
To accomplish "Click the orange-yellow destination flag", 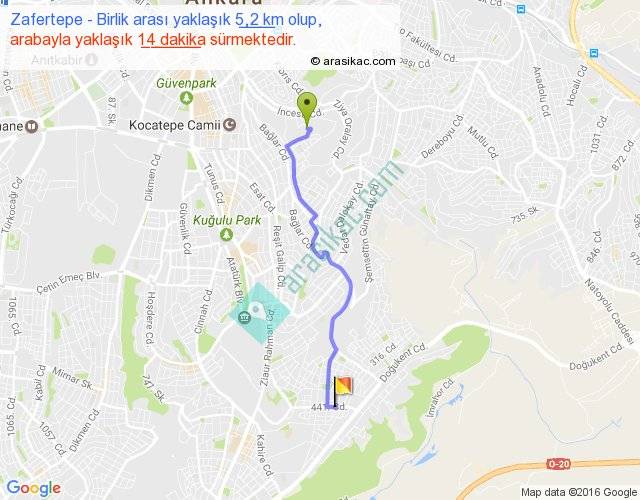I will [x=342, y=391].
